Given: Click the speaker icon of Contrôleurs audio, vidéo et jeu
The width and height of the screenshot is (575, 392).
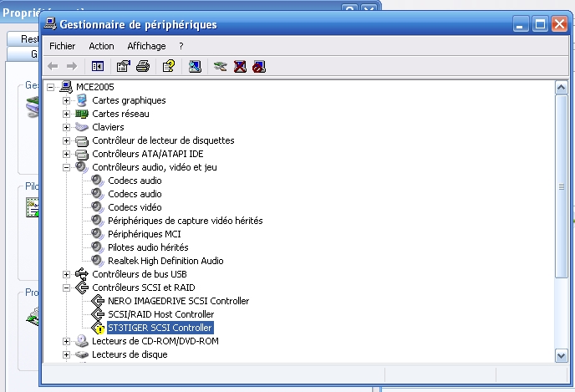Looking at the screenshot, I should coord(82,167).
